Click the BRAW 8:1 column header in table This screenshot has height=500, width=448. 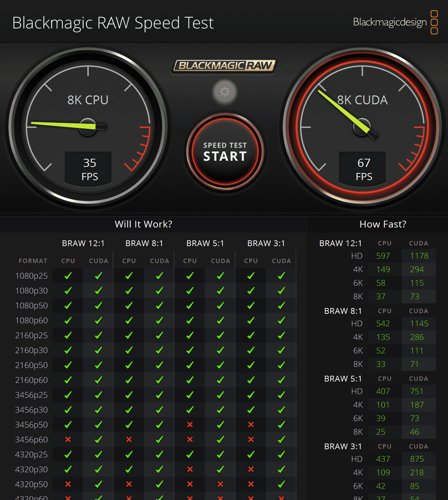point(144,243)
